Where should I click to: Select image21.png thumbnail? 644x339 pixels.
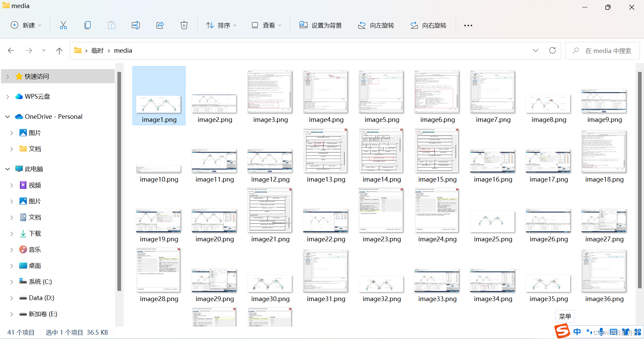tap(270, 210)
